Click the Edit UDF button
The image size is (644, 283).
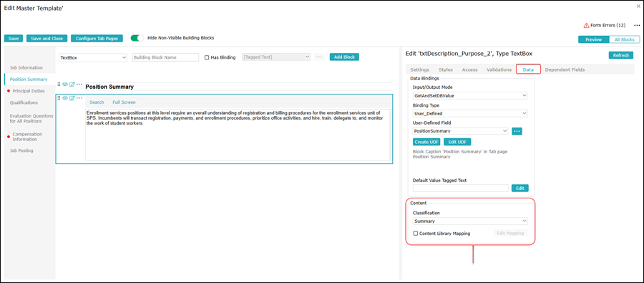(x=457, y=142)
